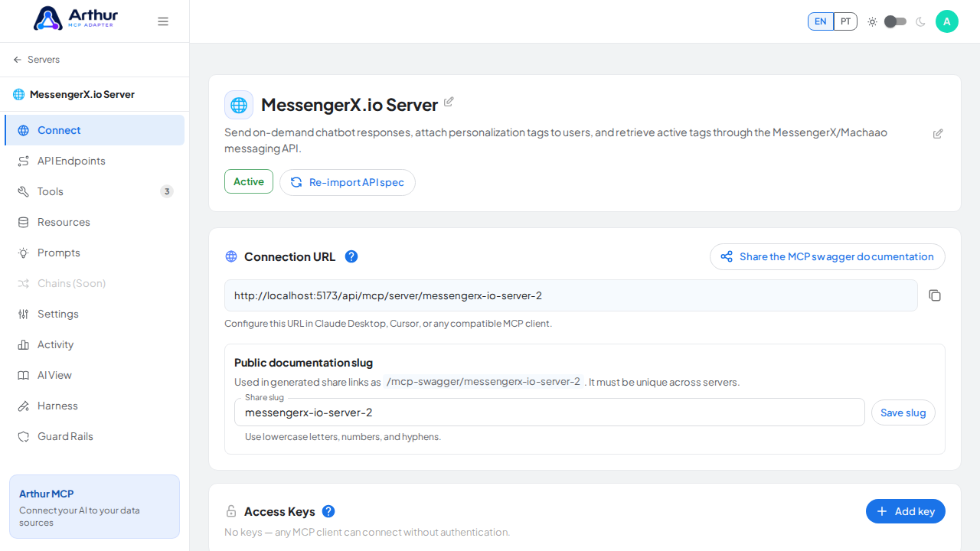Open the user avatar A menu

click(947, 21)
